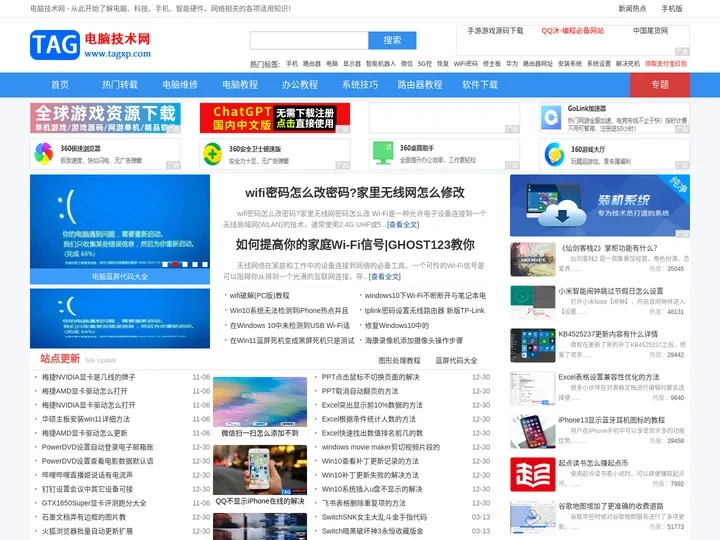Click the 智能机器人 hot tag
This screenshot has height=540, width=720.
point(381,64)
